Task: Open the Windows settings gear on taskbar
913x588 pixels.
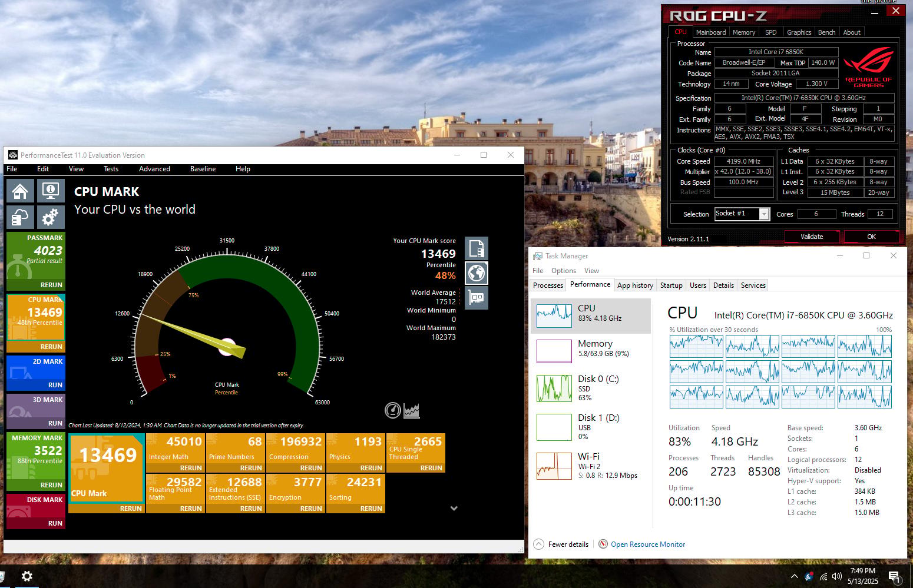Action: click(x=27, y=576)
